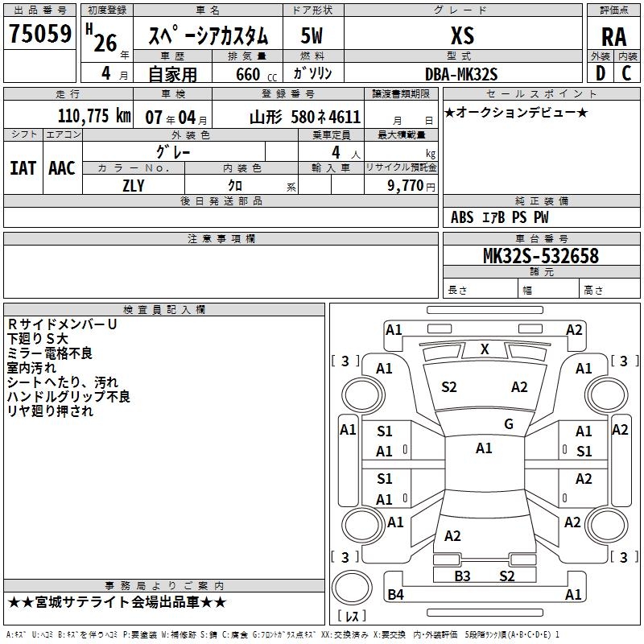Select inspector note RサイドメンバーU

pos(63,324)
